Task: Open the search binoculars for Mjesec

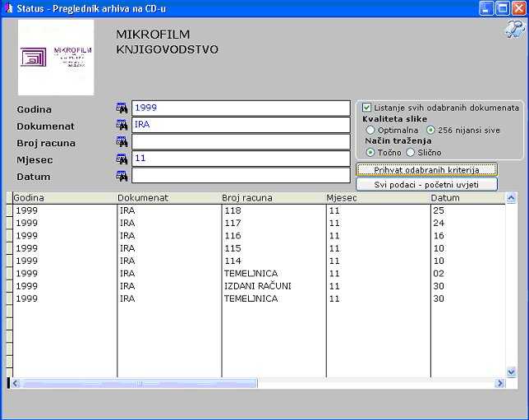Action: pyautogui.click(x=122, y=159)
